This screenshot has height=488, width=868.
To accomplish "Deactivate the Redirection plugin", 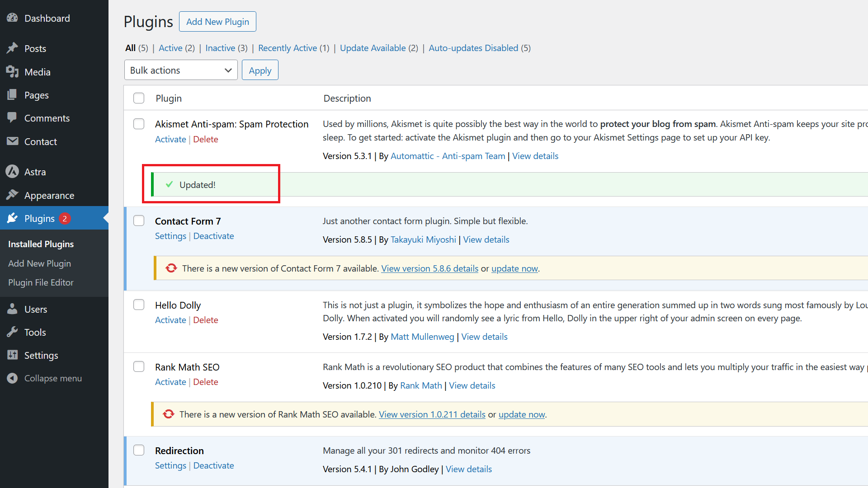I will click(213, 465).
